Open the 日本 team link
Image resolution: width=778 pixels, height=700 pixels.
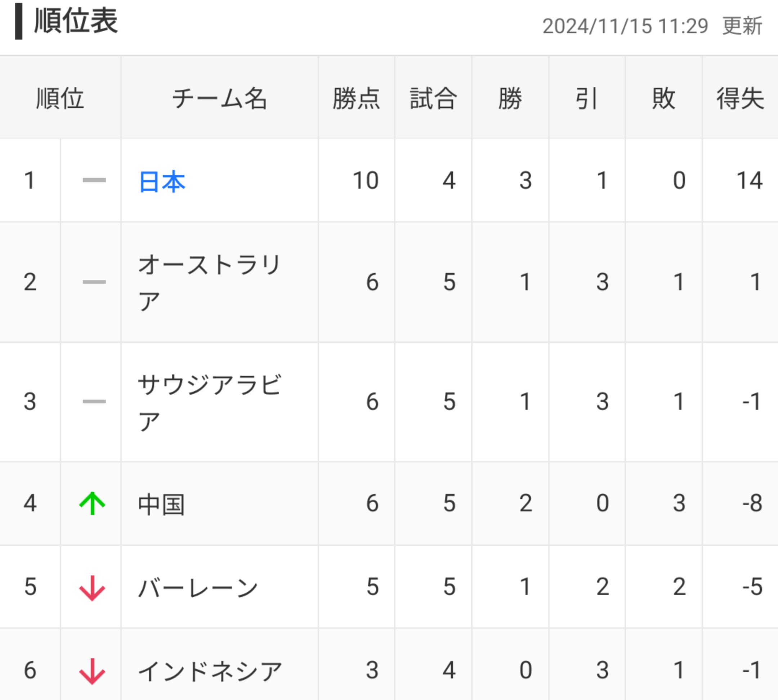click(162, 181)
